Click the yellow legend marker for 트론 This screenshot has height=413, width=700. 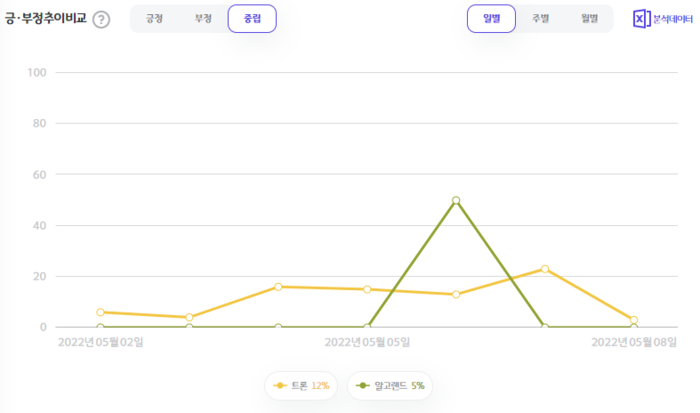click(280, 386)
